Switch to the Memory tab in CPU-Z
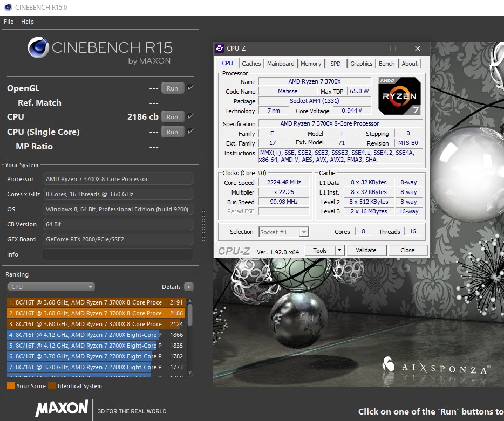The width and height of the screenshot is (504, 421). (x=311, y=64)
